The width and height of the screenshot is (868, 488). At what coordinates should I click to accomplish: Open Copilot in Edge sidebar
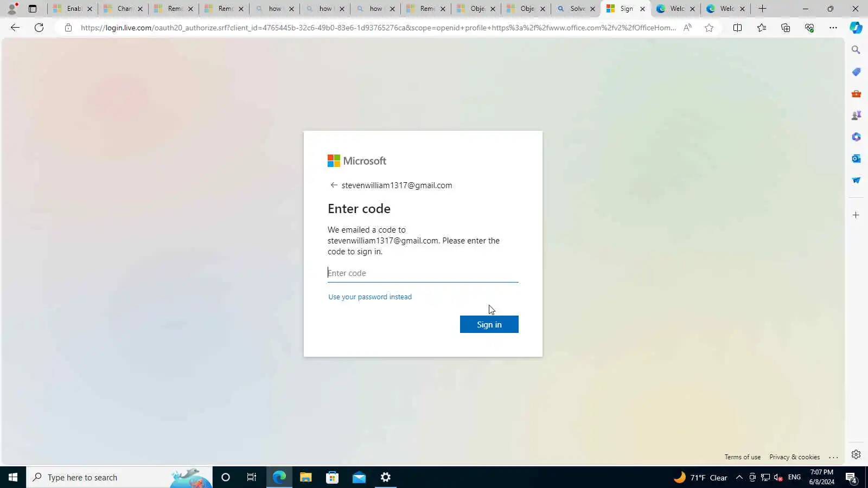856,28
